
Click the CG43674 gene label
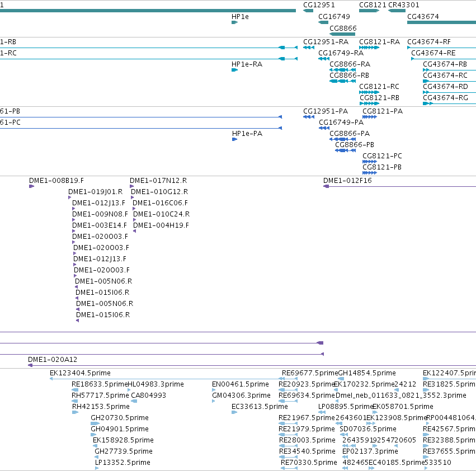coord(423,17)
